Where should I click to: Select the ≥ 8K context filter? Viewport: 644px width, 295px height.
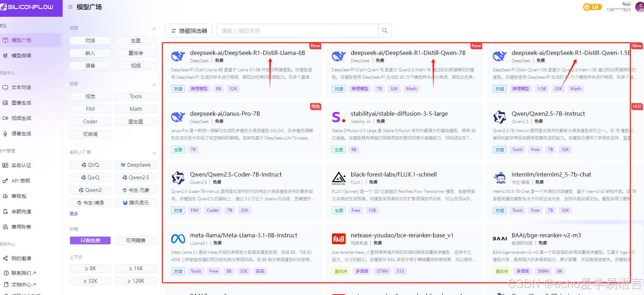coord(90,268)
